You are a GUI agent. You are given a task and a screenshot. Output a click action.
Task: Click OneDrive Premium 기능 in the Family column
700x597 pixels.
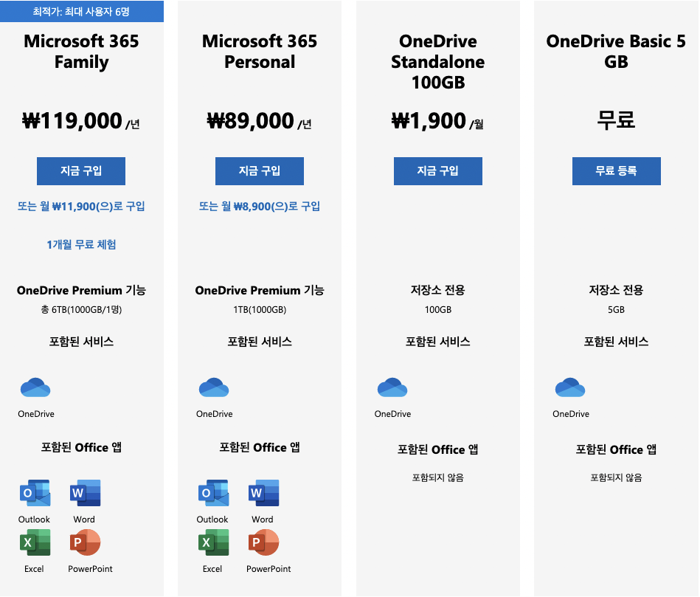coord(81,290)
